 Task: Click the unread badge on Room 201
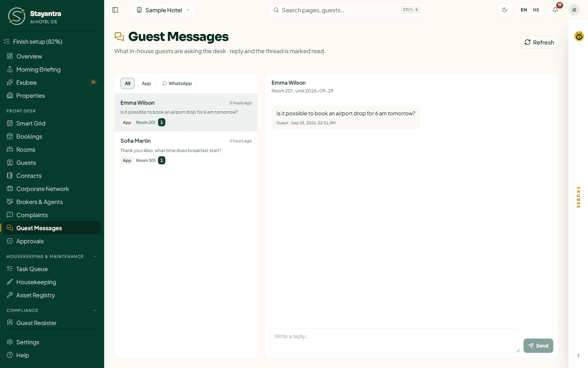coord(162,122)
